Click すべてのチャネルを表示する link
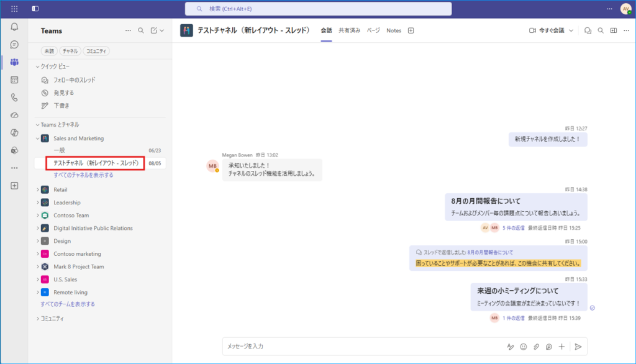Screen dimensions: 636x364 tap(83, 175)
